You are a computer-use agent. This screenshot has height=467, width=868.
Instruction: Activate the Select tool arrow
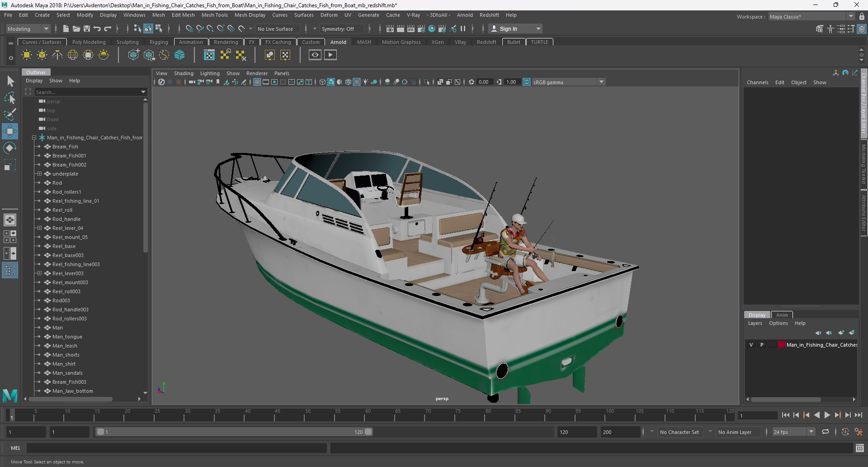coord(10,81)
